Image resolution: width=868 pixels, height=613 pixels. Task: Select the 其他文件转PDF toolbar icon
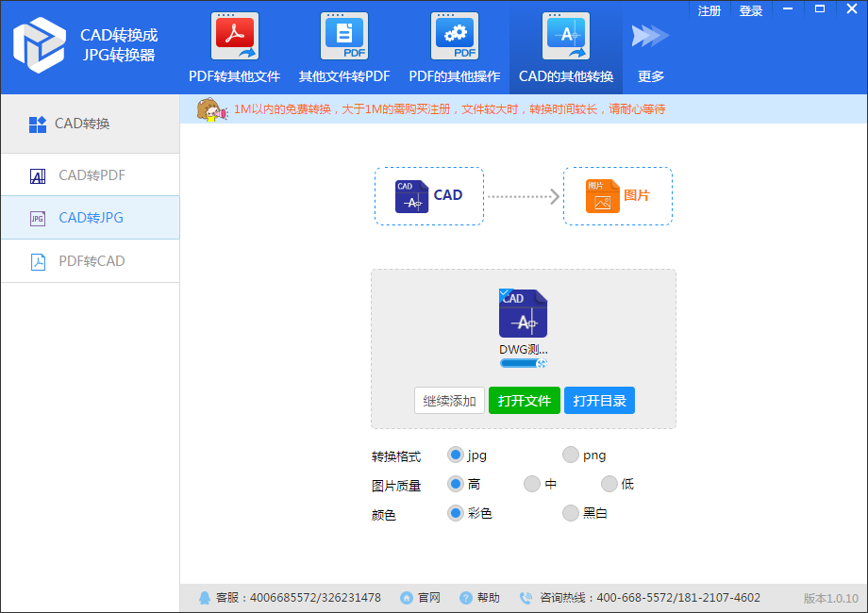point(344,37)
